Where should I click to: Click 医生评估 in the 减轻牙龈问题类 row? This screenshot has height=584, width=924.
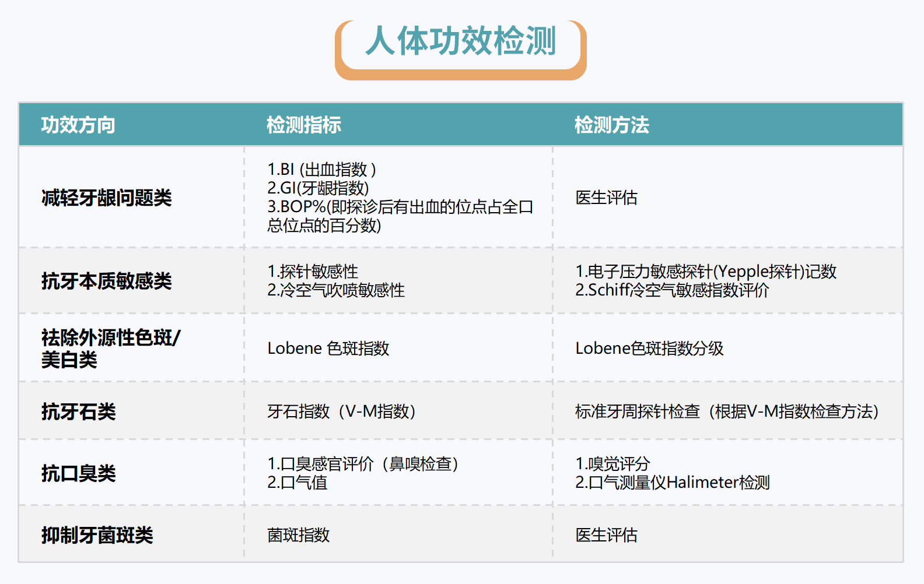click(x=606, y=198)
